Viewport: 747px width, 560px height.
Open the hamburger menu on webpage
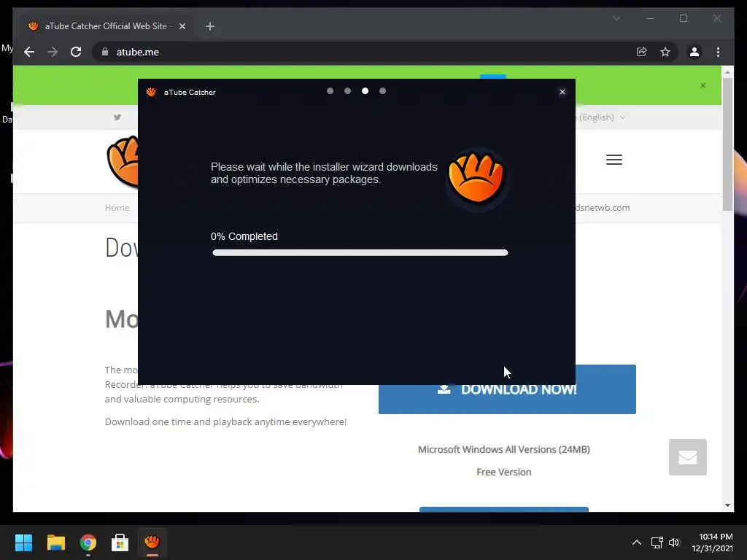[x=614, y=160]
